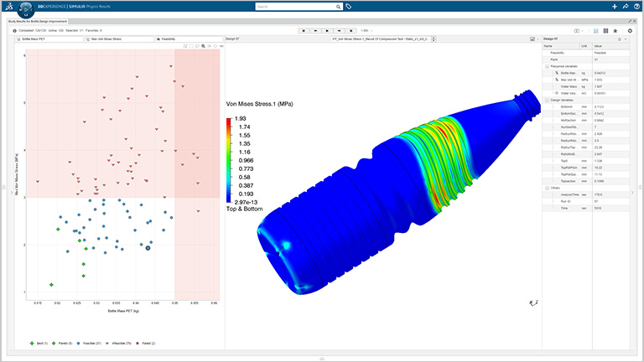Click the plus add icon in header
The image size is (644, 362).
click(614, 7)
